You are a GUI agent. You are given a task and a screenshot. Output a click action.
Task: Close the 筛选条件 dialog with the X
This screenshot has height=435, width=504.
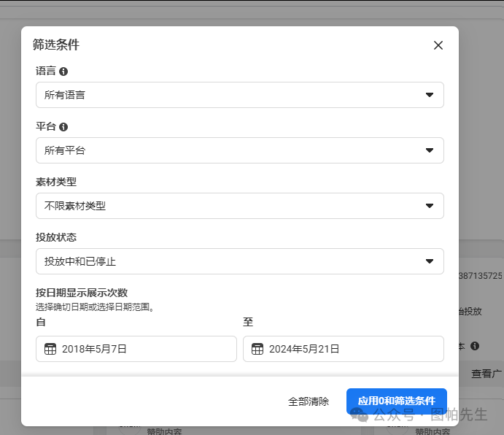pos(438,45)
